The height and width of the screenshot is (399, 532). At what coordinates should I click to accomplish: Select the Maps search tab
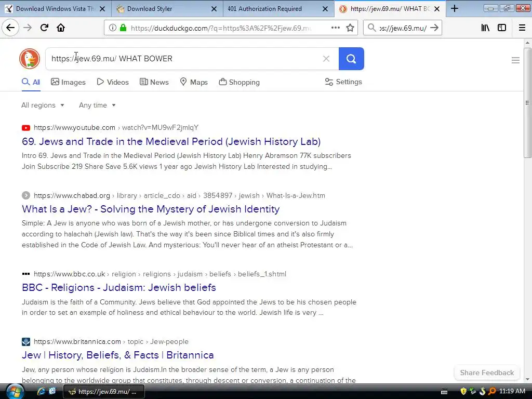click(194, 82)
